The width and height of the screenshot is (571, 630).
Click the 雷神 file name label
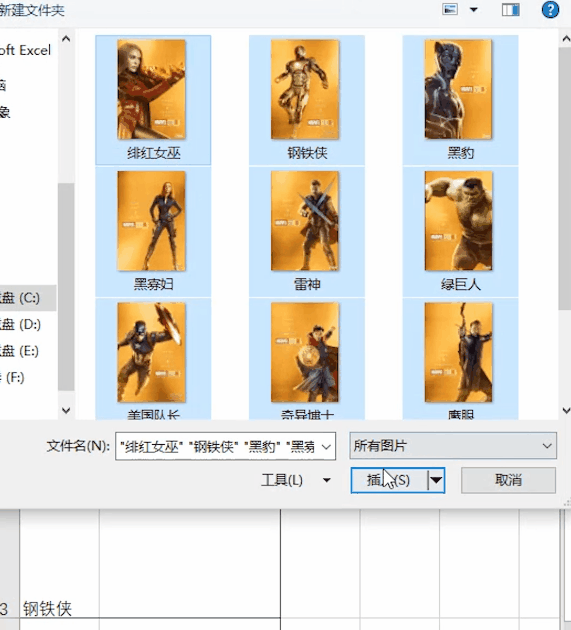point(307,284)
